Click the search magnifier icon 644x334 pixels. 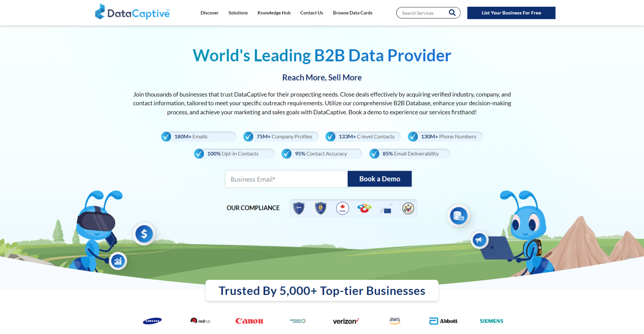point(452,12)
